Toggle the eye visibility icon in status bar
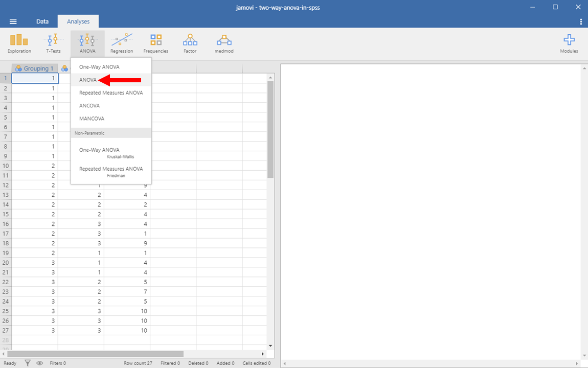 (39, 363)
